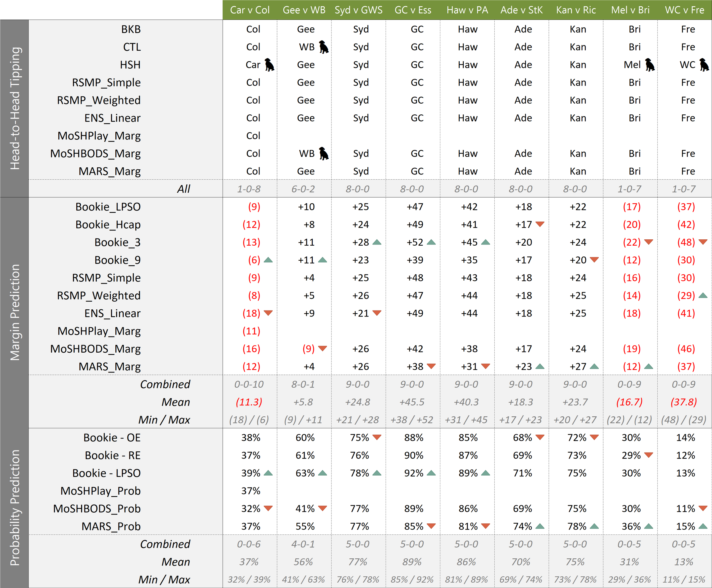
Task: Click the red down arrow beside Bookie - OE's 75%
Action: click(x=377, y=437)
